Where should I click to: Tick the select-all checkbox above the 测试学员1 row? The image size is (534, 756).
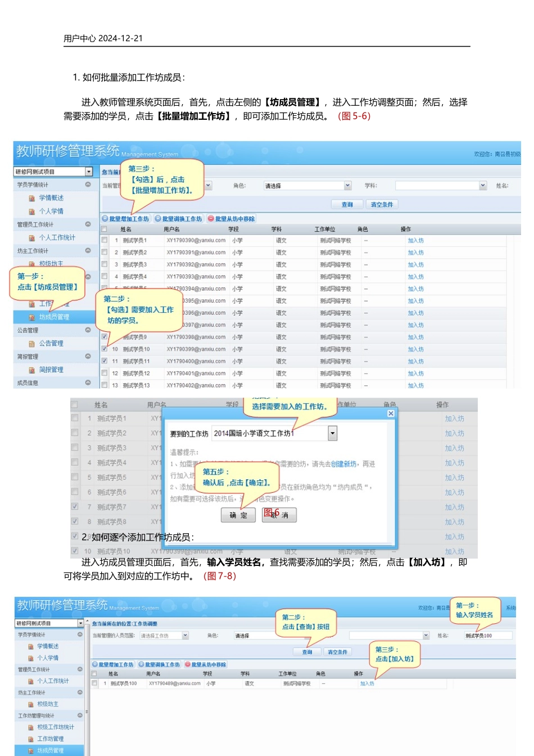coord(104,229)
